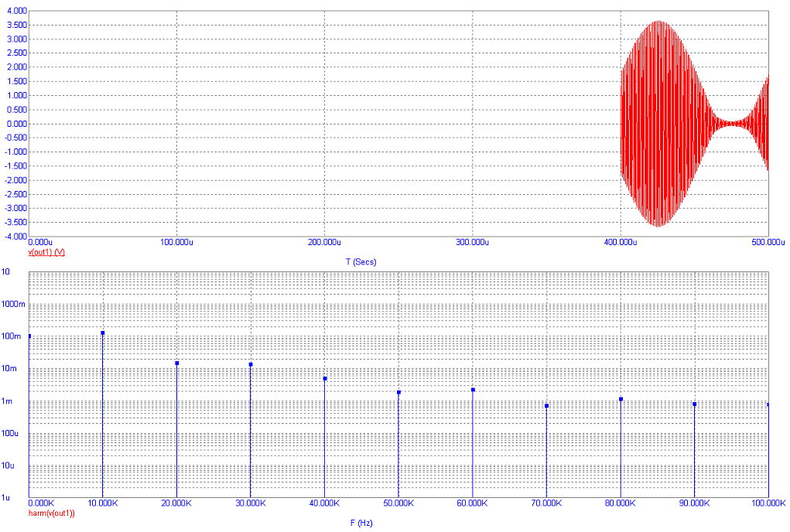790x532 pixels.
Task: Click the '100.000K' frequency axis label
Action: pyautogui.click(x=768, y=503)
